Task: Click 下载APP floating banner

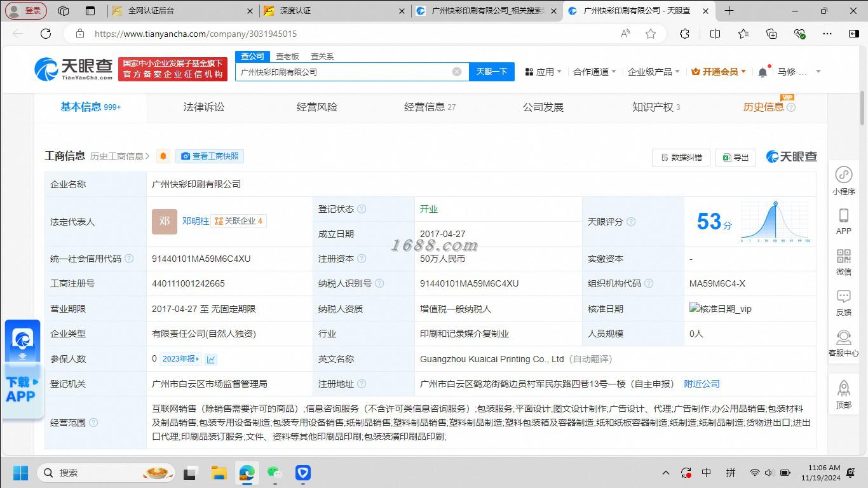Action: 22,369
